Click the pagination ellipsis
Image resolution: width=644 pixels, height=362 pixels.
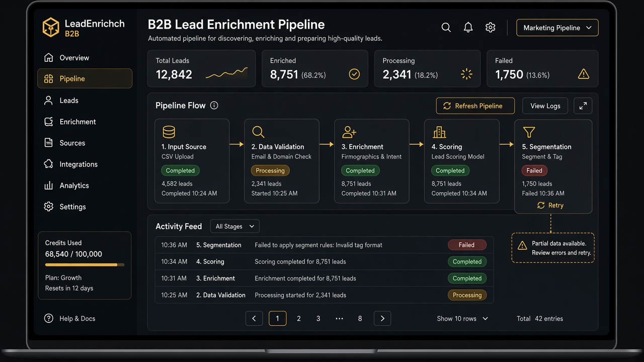coord(339,319)
